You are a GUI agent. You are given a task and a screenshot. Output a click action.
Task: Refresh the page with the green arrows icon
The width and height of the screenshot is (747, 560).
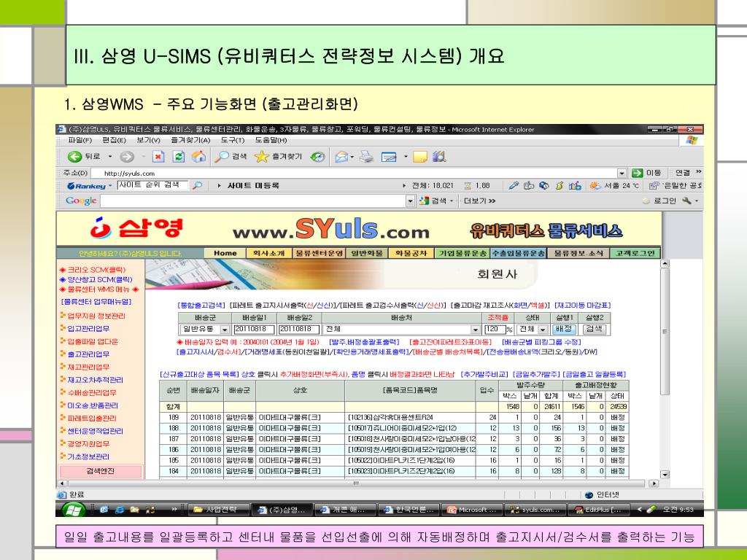[x=179, y=157]
